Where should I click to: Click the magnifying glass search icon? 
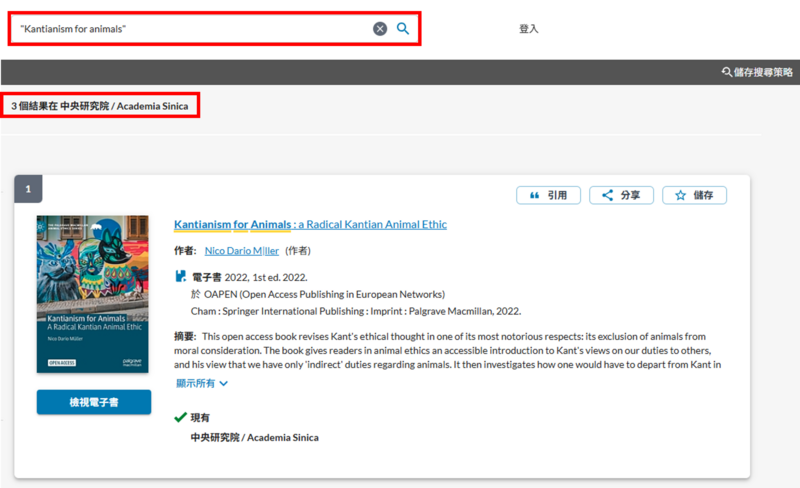click(x=403, y=29)
